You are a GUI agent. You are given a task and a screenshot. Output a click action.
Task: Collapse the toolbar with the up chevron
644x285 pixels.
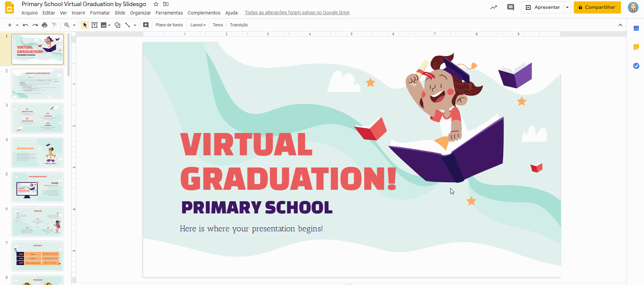620,25
